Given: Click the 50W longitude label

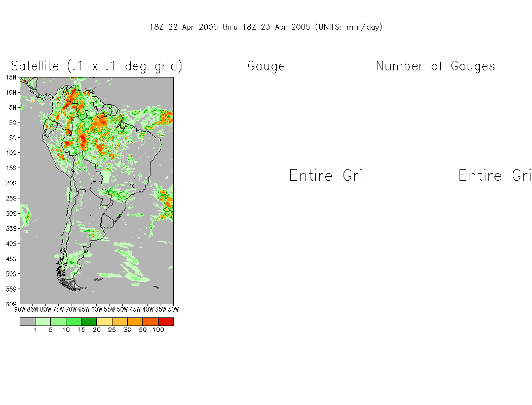Looking at the screenshot, I should click(x=122, y=309).
